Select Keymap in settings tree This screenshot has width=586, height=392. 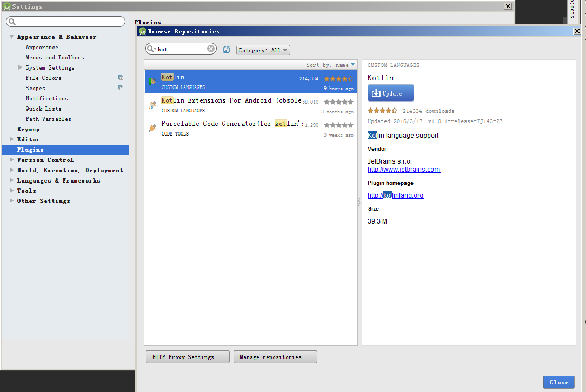pos(29,129)
